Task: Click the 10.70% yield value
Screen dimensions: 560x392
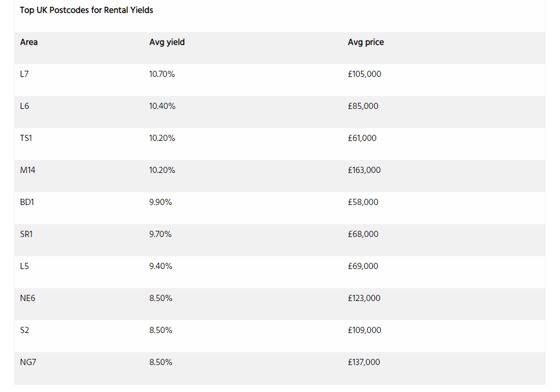Action: click(162, 74)
